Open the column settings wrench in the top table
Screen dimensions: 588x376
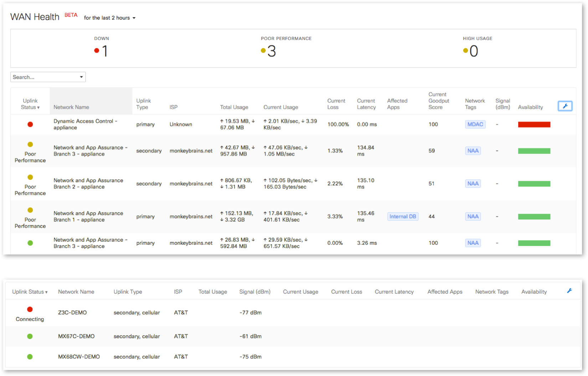[565, 106]
